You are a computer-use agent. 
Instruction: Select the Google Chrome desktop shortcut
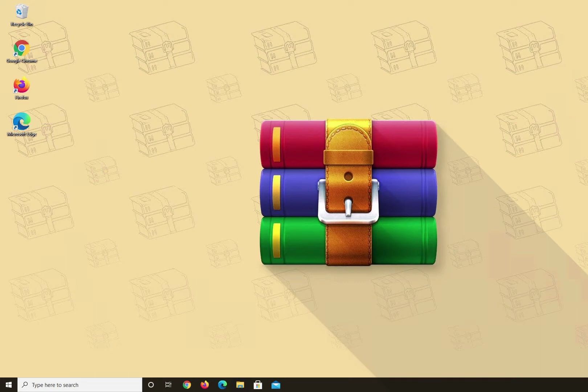pyautogui.click(x=22, y=52)
